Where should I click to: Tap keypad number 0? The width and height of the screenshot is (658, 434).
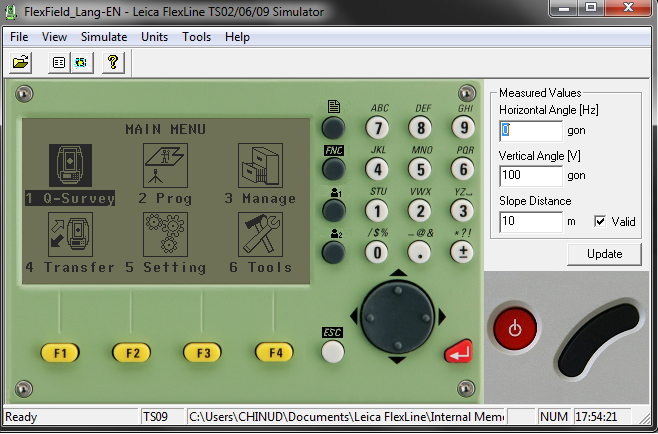tap(377, 252)
